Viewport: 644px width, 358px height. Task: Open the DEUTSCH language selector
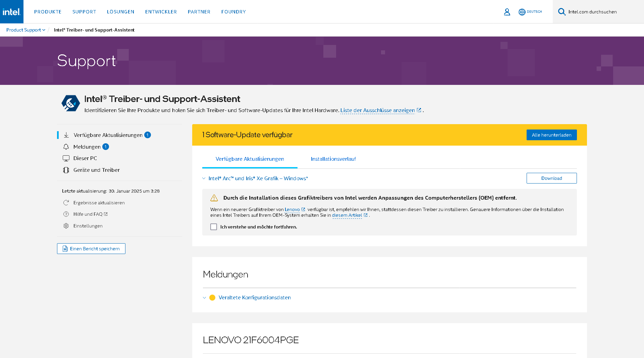click(530, 12)
